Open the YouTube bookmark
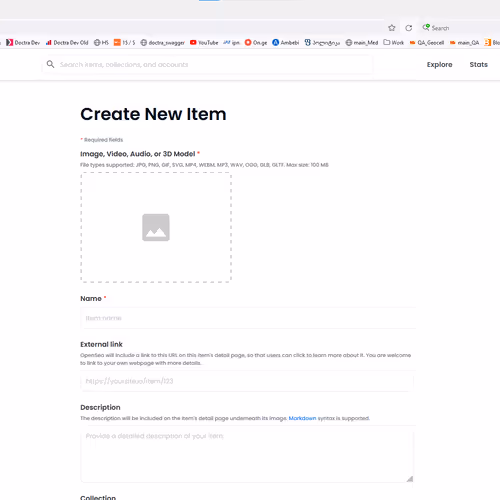Image resolution: width=500 pixels, height=500 pixels. click(x=204, y=43)
